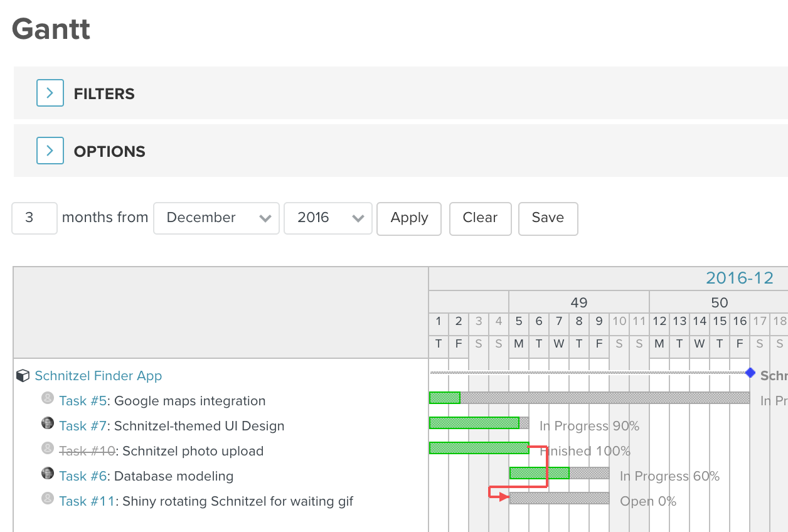Open the Task #6 link
Image resolution: width=788 pixels, height=532 pixels.
click(x=83, y=476)
